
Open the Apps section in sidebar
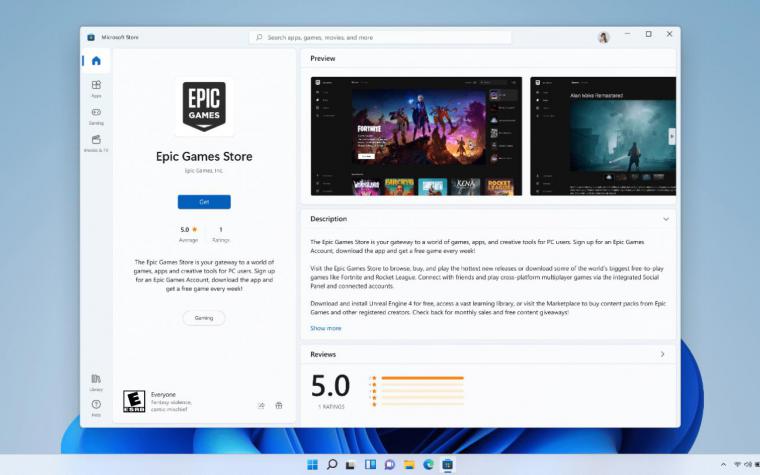click(96, 89)
